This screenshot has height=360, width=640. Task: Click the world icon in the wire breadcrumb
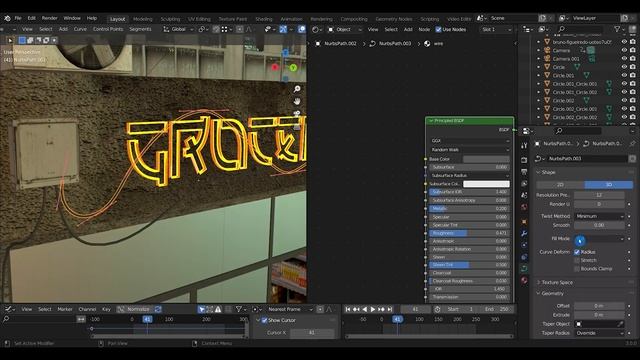tap(427, 44)
